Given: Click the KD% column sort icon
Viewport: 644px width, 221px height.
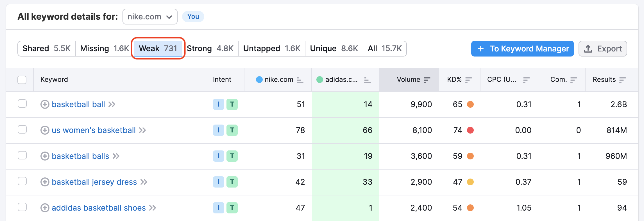Looking at the screenshot, I should (x=468, y=80).
